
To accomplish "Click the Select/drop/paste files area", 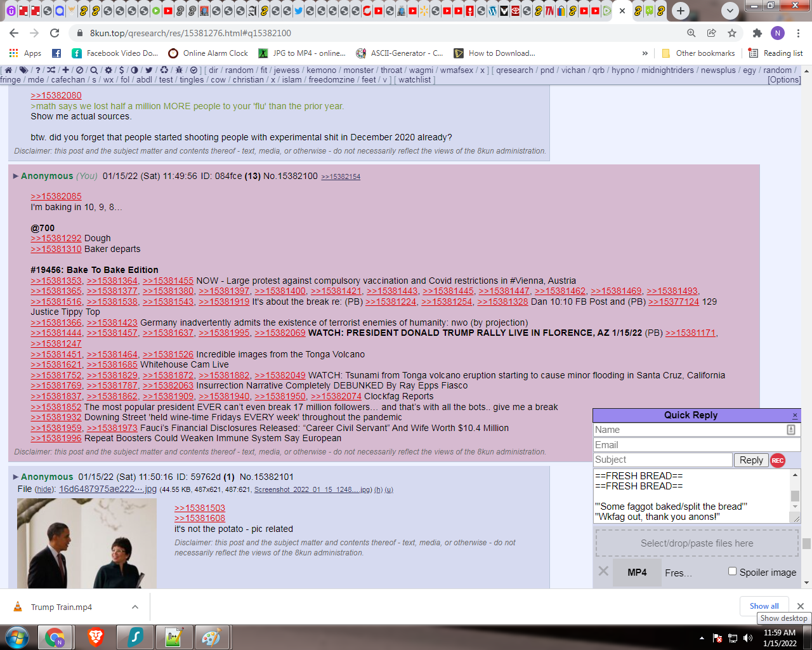I will click(x=697, y=543).
